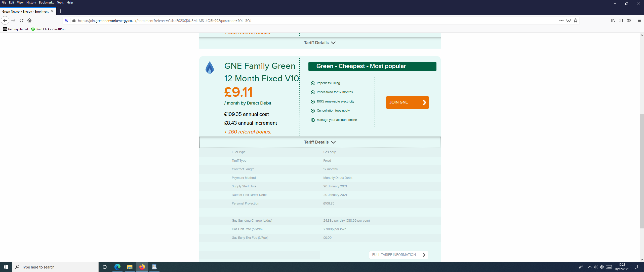Click "2.909p per kWh" unit rate value
This screenshot has height=272, width=644.
335,229
